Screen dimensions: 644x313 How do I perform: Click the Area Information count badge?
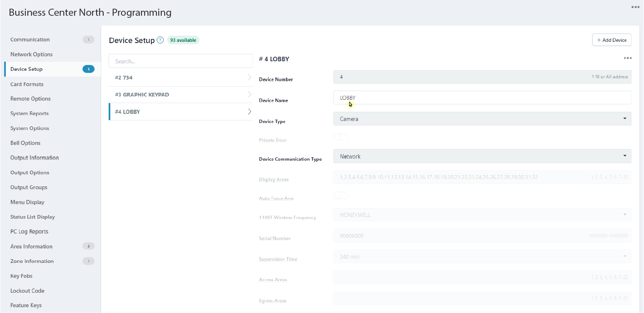(x=88, y=246)
